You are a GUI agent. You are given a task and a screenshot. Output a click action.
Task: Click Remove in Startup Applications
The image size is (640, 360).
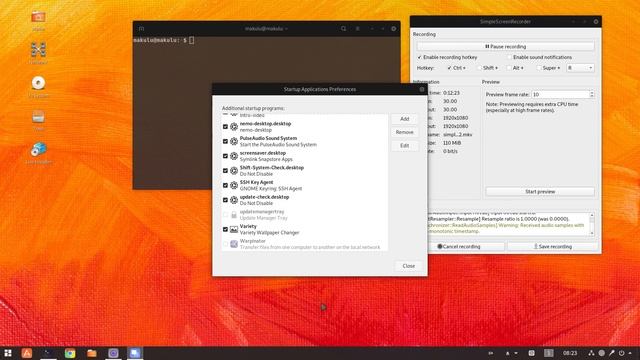point(404,132)
